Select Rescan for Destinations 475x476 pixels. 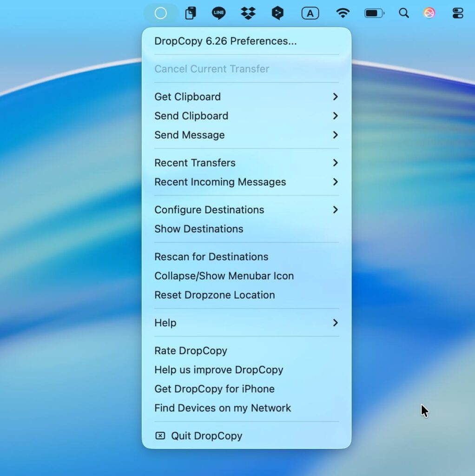211,257
